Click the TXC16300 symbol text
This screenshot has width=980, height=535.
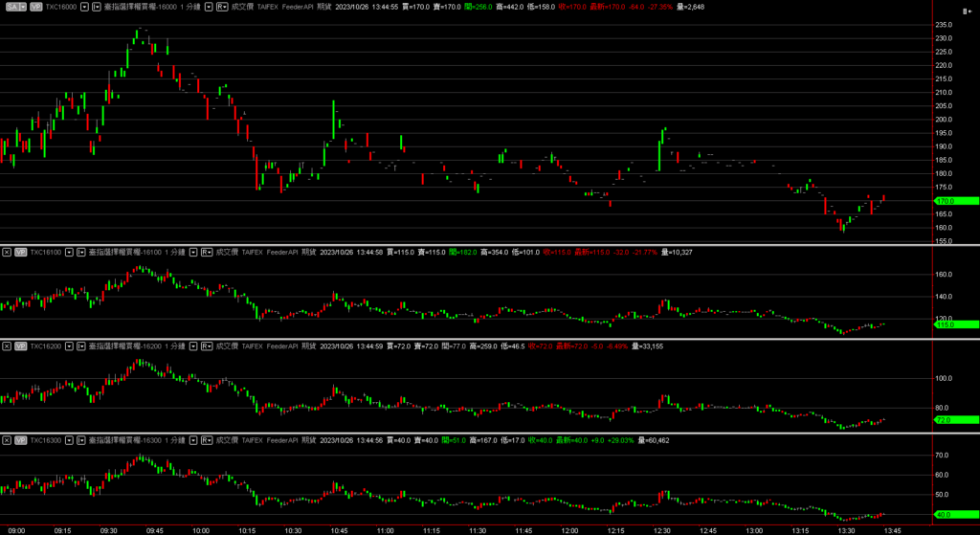click(46, 440)
